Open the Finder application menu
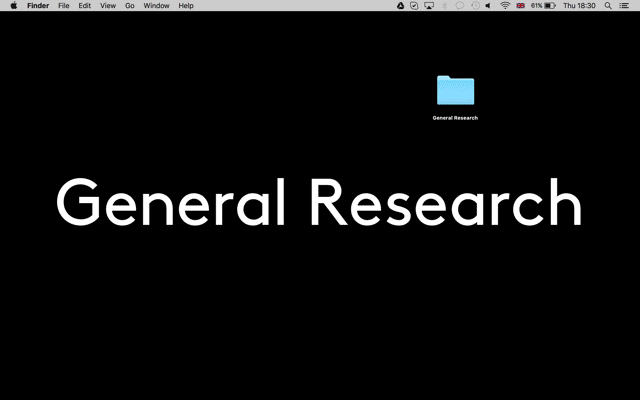The height and width of the screenshot is (400, 640). [38, 6]
